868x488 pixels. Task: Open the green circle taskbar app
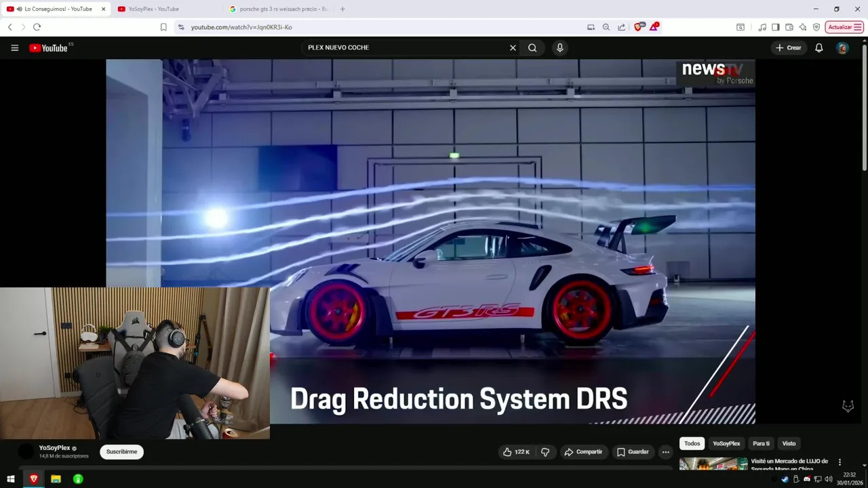[x=78, y=479]
